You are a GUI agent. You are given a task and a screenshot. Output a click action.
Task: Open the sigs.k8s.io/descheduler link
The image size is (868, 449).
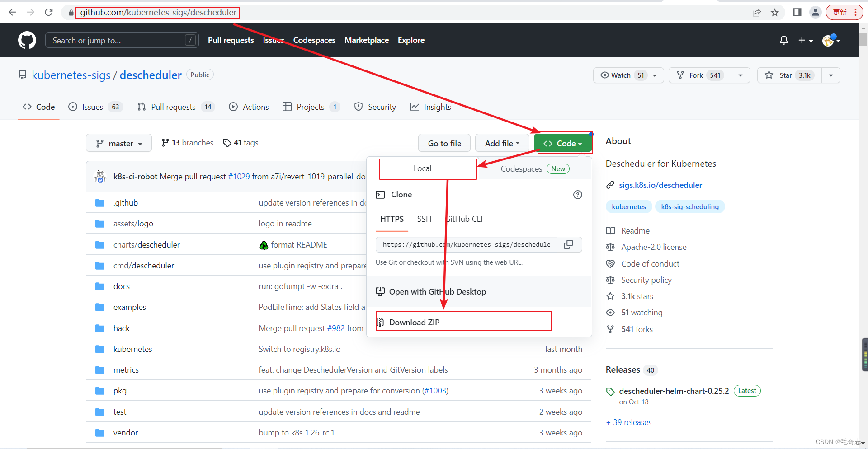point(660,185)
